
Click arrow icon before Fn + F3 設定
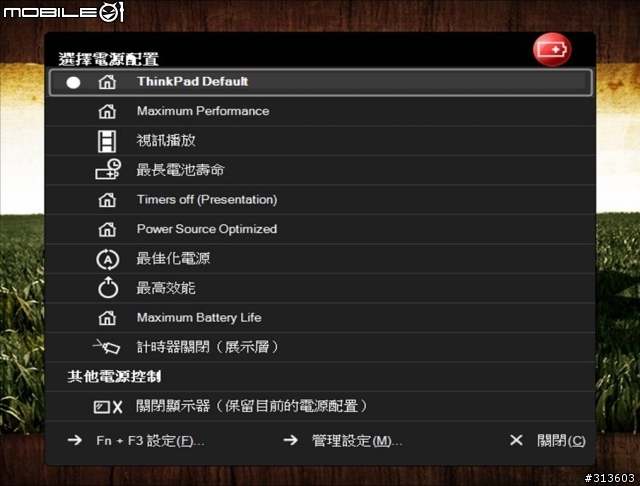click(x=75, y=440)
